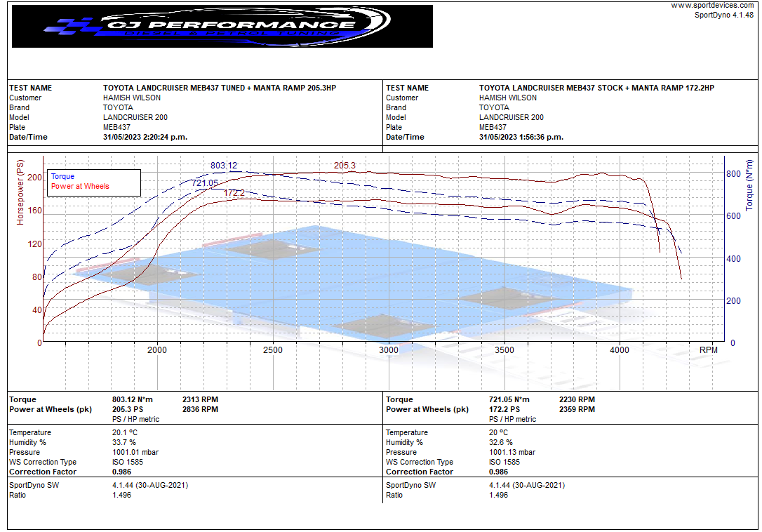The height and width of the screenshot is (532, 762).
Task: Click the 2:20:24 p.m. date/time value
Action: tap(145, 137)
